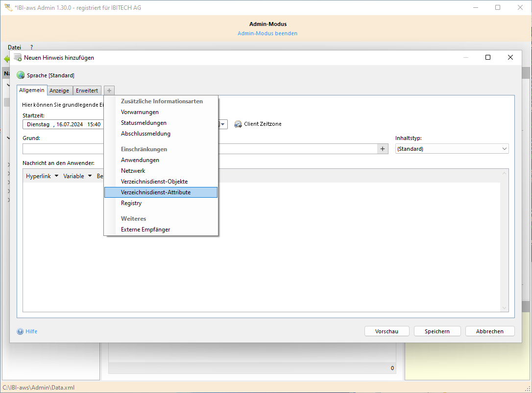Open the Erweitert tab
Screen dimensions: 532x393
click(x=87, y=91)
